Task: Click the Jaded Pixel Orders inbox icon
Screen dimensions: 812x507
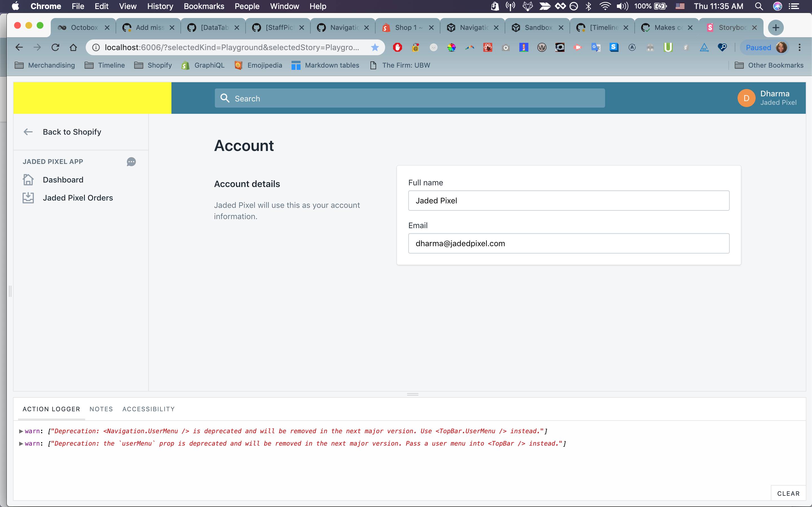Action: [28, 198]
